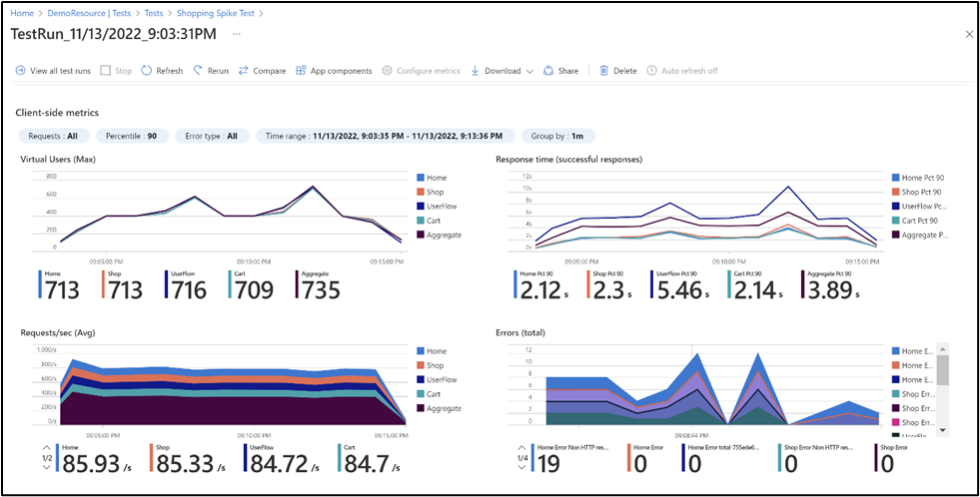Screen dimensions: 980x497
Task: Open DemoResource | Tests breadcrumb
Action: pos(89,13)
